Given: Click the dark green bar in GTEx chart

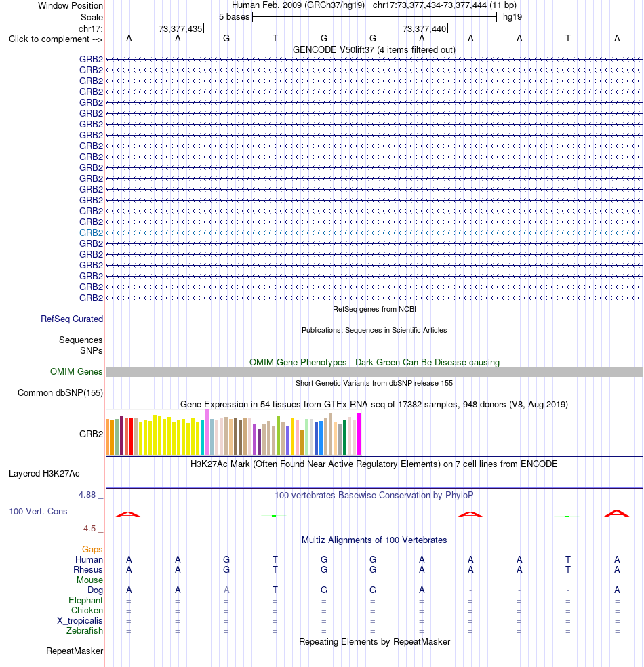Looking at the screenshot, I should (x=344, y=437).
